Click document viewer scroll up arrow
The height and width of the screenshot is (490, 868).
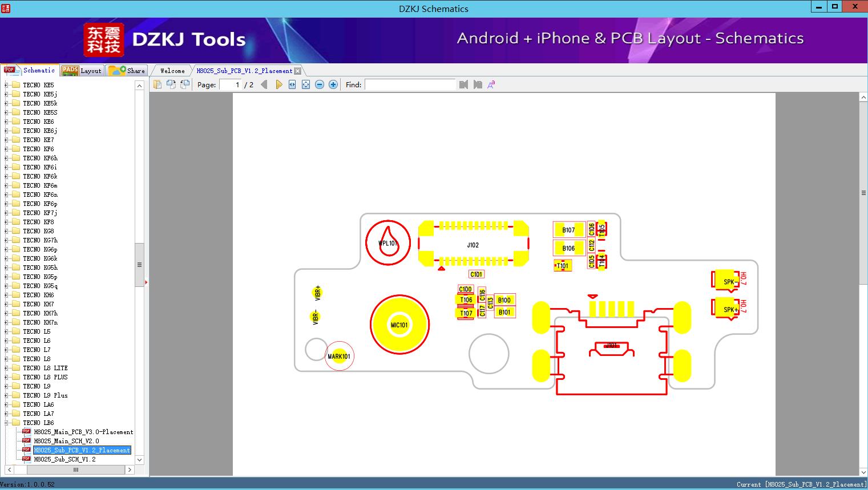(x=863, y=98)
